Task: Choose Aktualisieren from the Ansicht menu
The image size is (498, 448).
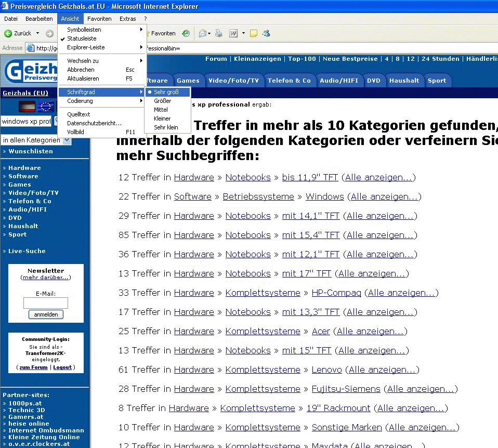Action: click(102, 78)
